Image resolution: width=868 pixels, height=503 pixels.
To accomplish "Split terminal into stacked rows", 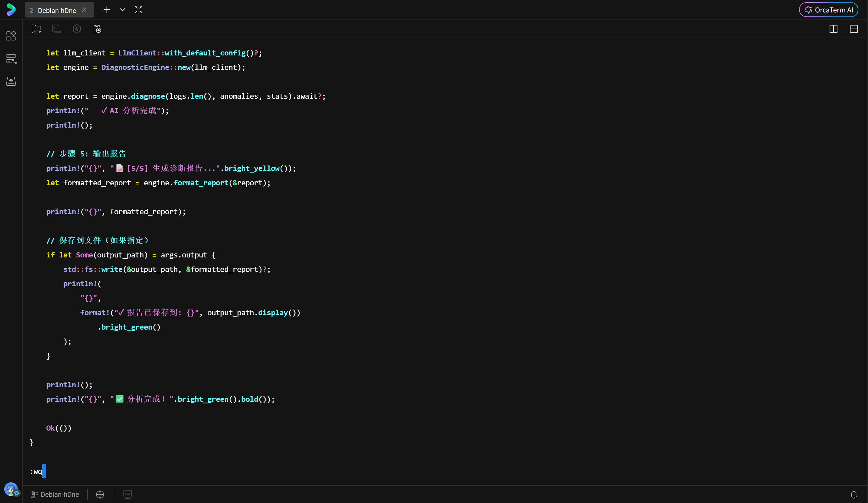I will [x=854, y=29].
